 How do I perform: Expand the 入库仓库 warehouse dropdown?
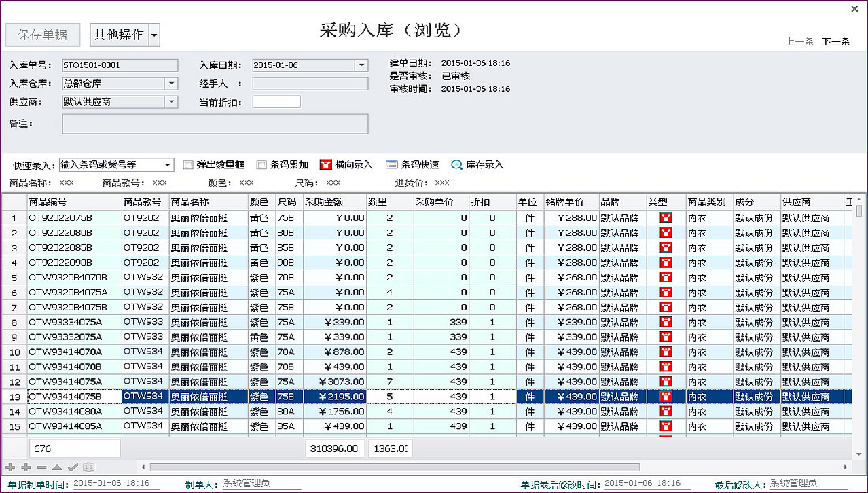(171, 84)
